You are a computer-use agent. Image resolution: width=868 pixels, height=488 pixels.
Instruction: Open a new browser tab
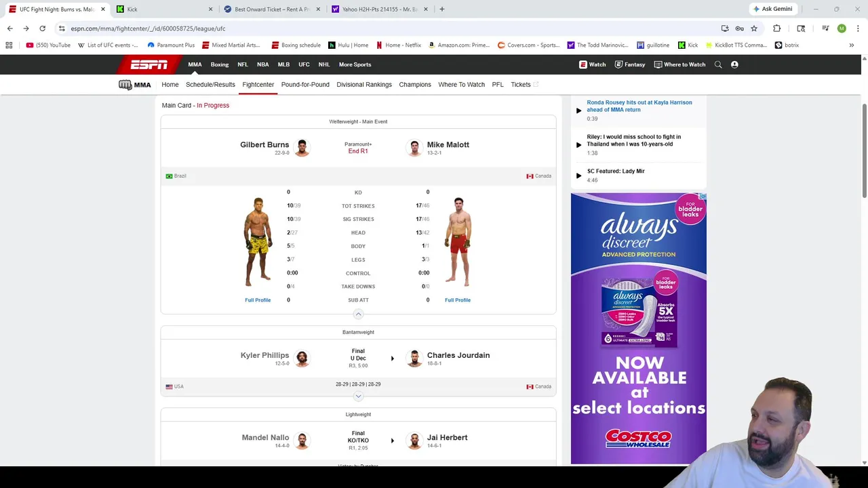pos(442,9)
